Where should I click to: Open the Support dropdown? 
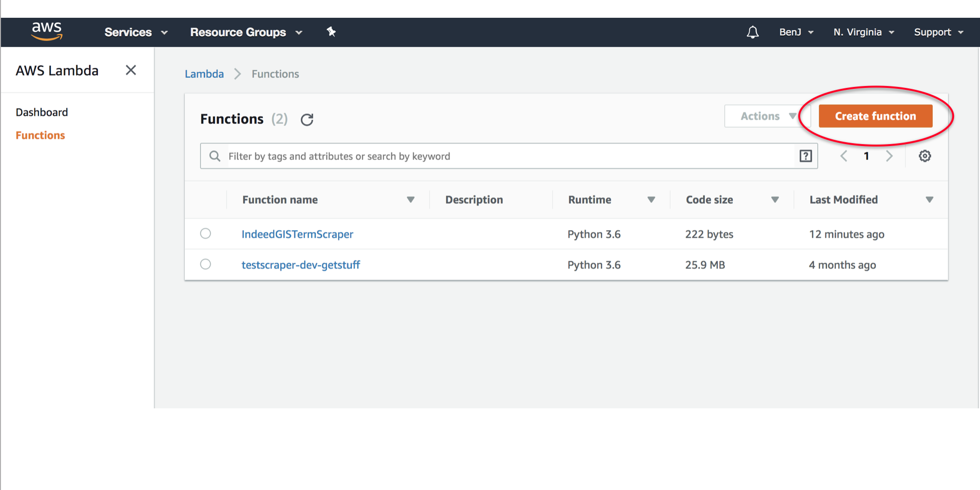coord(939,32)
